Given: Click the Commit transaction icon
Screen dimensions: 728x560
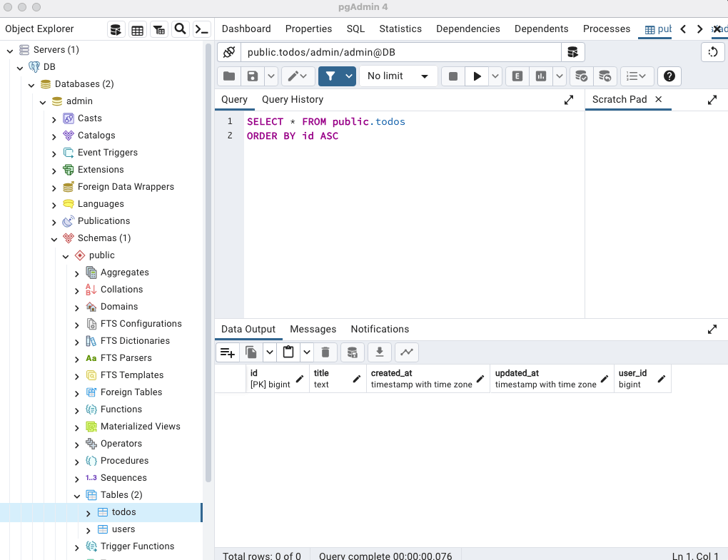Looking at the screenshot, I should (x=581, y=76).
